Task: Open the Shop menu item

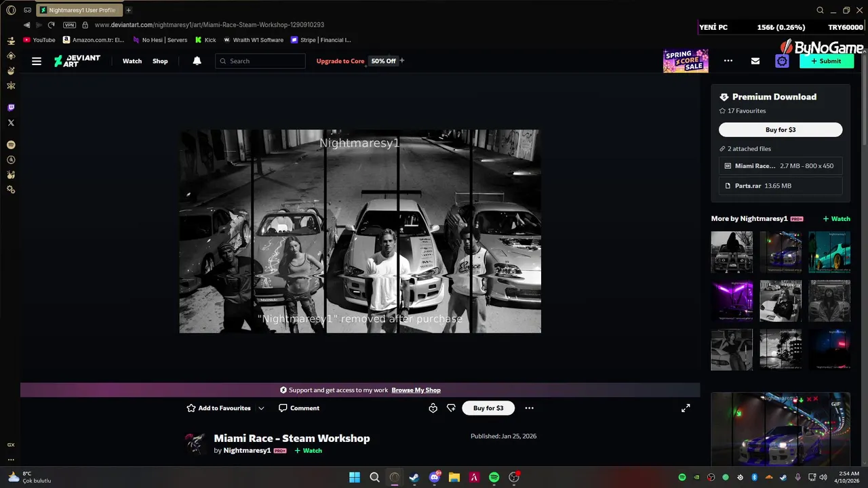Action: 160,61
